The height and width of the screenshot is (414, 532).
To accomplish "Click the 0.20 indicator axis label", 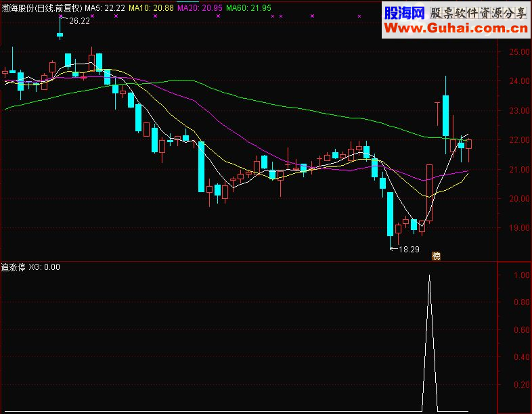I will point(522,385).
